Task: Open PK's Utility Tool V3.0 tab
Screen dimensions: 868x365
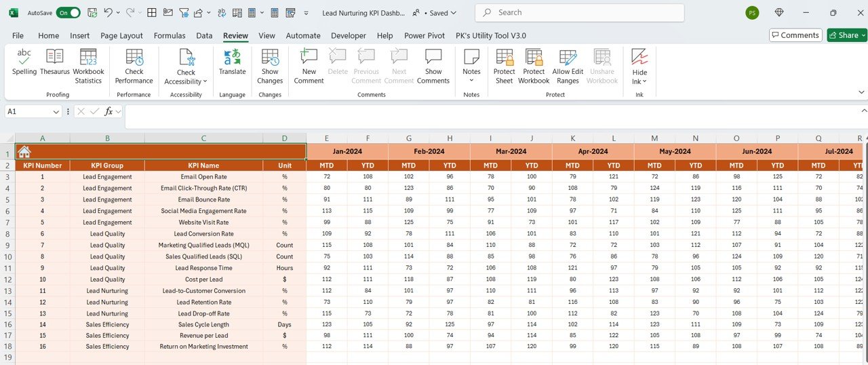Action: (x=491, y=36)
